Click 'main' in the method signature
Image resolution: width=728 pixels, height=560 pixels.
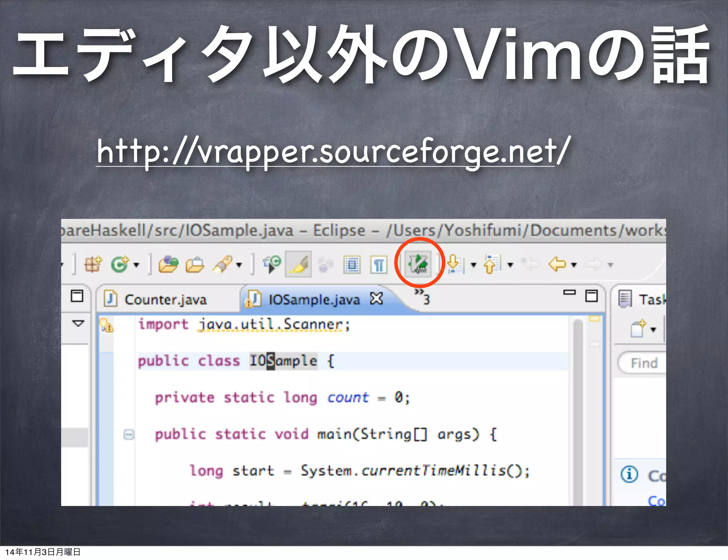point(334,434)
